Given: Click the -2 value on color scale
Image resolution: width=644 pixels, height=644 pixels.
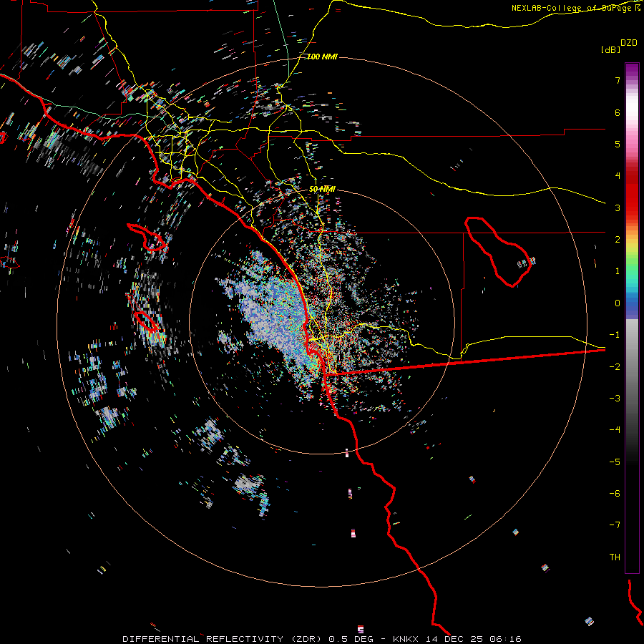Looking at the screenshot, I should (x=615, y=367).
